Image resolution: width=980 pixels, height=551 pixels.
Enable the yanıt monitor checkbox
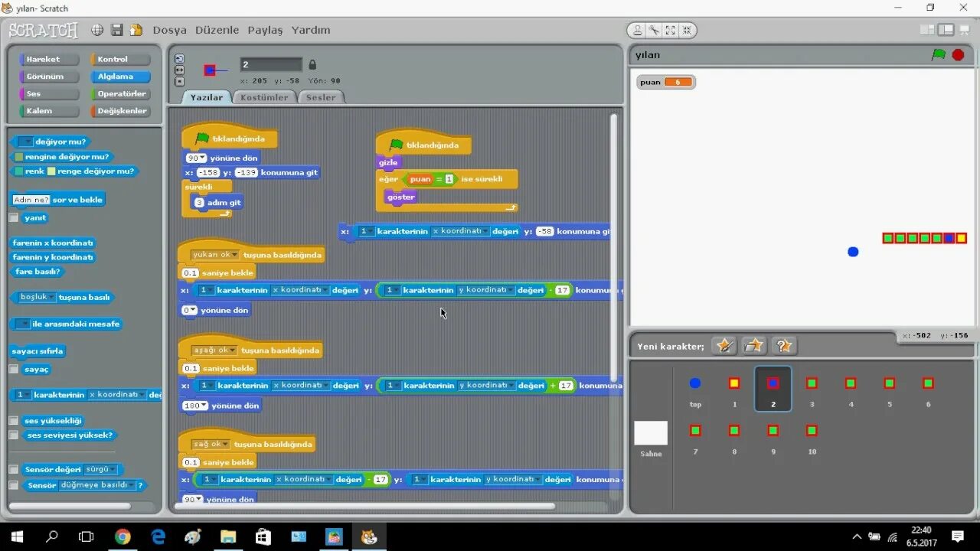pyautogui.click(x=14, y=217)
